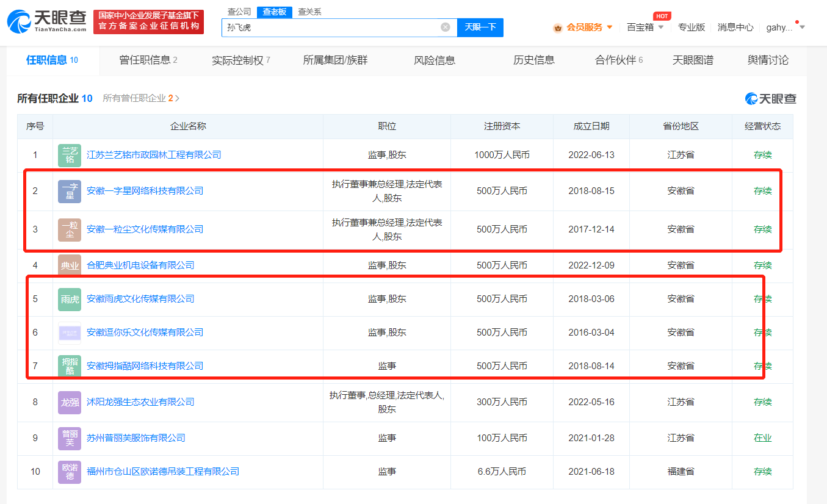Screen dimensions: 827x504
Task: Switch to 查公司 search tab
Action: click(239, 12)
